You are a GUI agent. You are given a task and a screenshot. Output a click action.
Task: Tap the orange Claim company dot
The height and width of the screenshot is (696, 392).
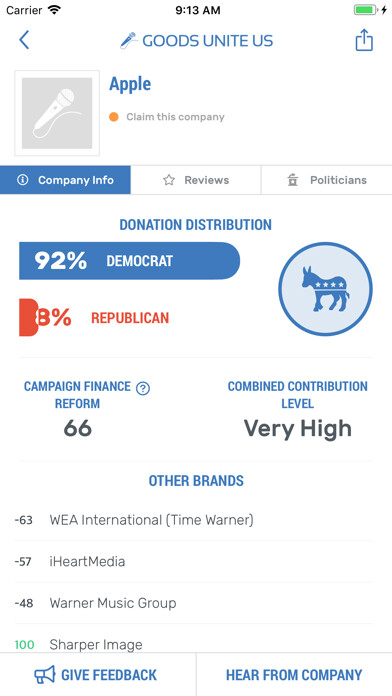coord(114,117)
